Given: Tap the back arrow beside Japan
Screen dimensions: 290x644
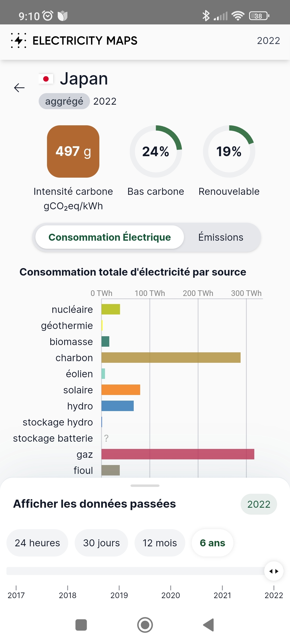Looking at the screenshot, I should coord(19,88).
